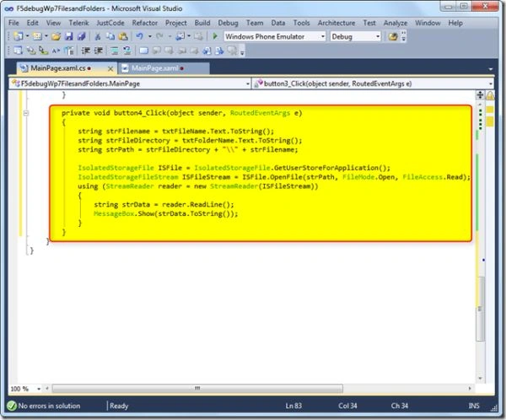Open the Windows Phone Emulator target dropdown
The width and height of the screenshot is (506, 420).
322,36
